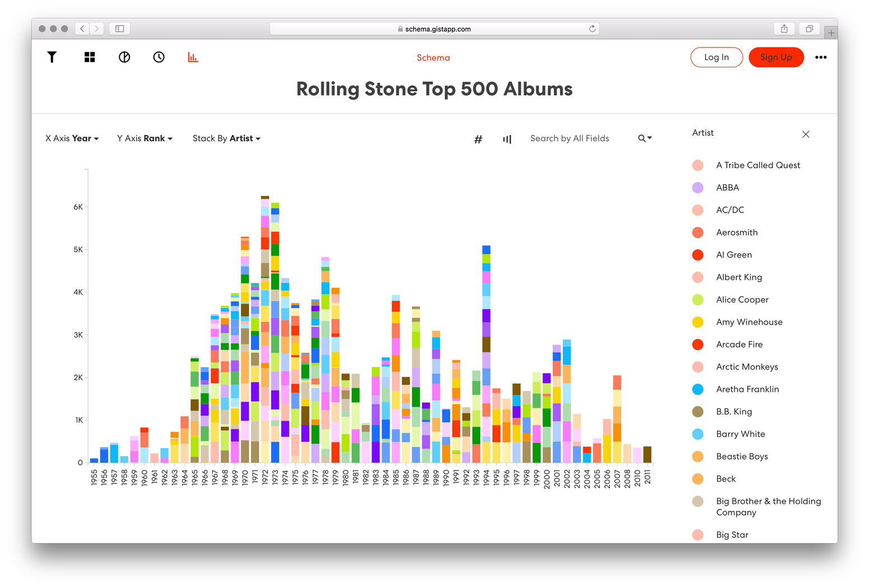Image resolution: width=869 pixels, height=588 pixels.
Task: Click the Log In button
Action: click(x=717, y=57)
